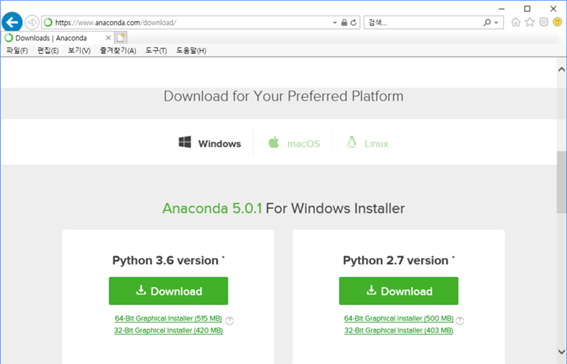The width and height of the screenshot is (567, 364).
Task: Click 'Download for Your Preferred Platform' heading
Action: tap(284, 96)
